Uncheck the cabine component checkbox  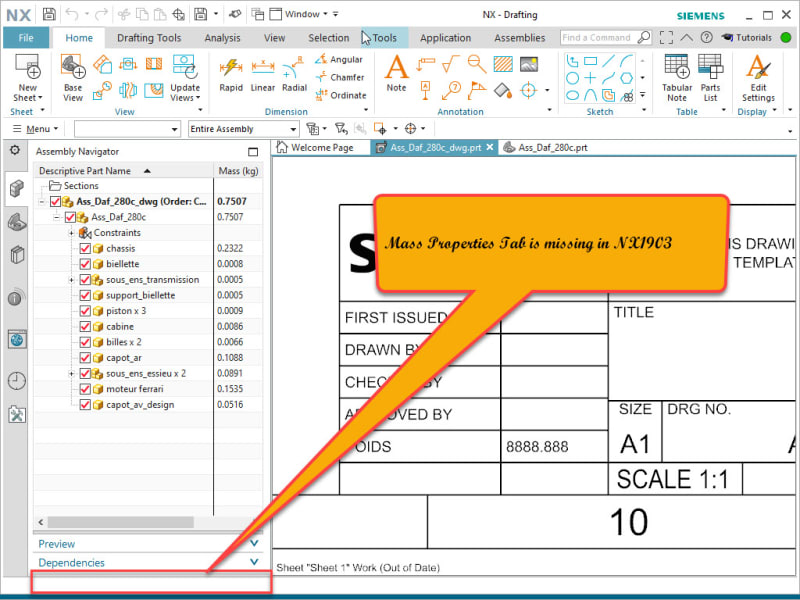point(85,327)
